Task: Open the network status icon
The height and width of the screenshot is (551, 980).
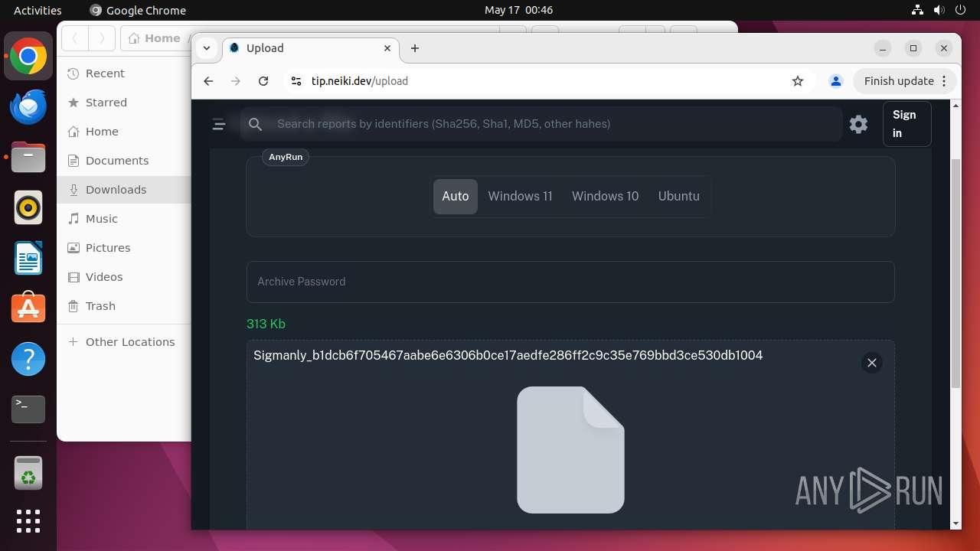Action: tap(917, 10)
